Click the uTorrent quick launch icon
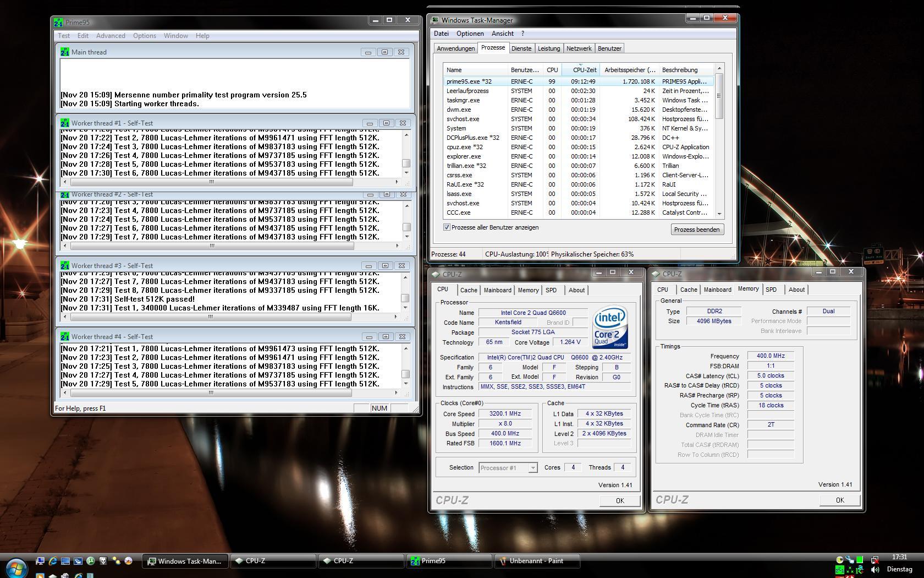This screenshot has width=924, height=578. point(91,561)
